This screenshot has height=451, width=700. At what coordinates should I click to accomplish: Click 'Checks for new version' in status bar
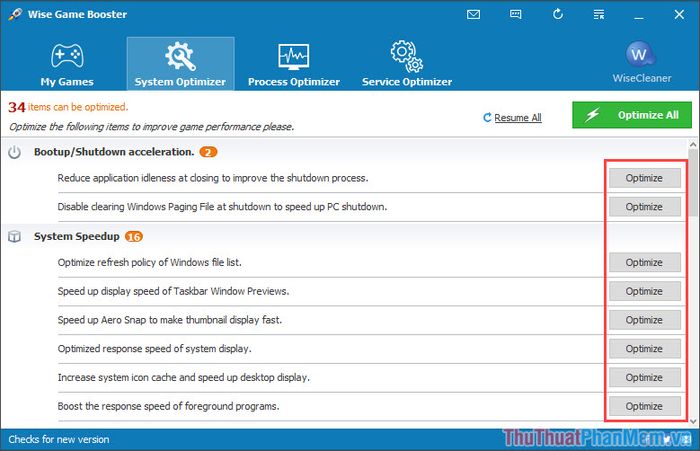pyautogui.click(x=58, y=439)
